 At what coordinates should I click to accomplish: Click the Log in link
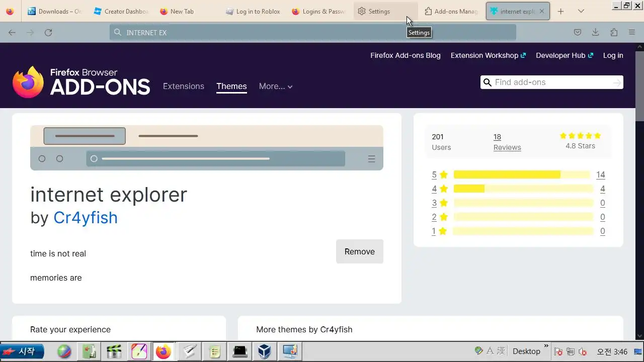coord(613,55)
